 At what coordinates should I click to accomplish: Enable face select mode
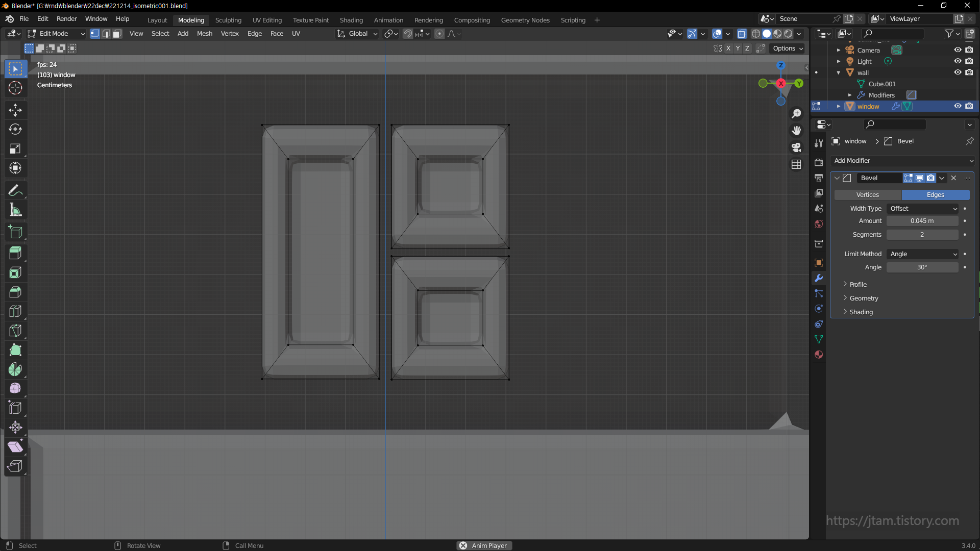point(117,34)
